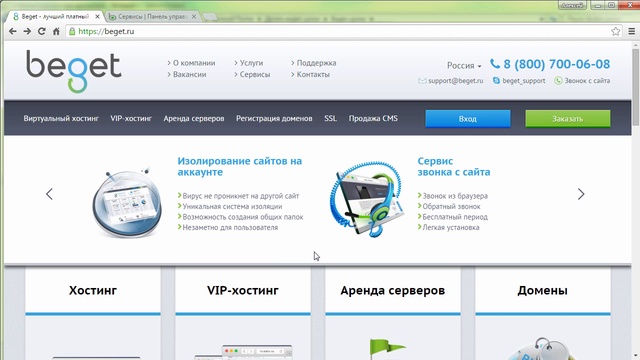
Task: Click text Легкая установка
Action: pos(451,228)
